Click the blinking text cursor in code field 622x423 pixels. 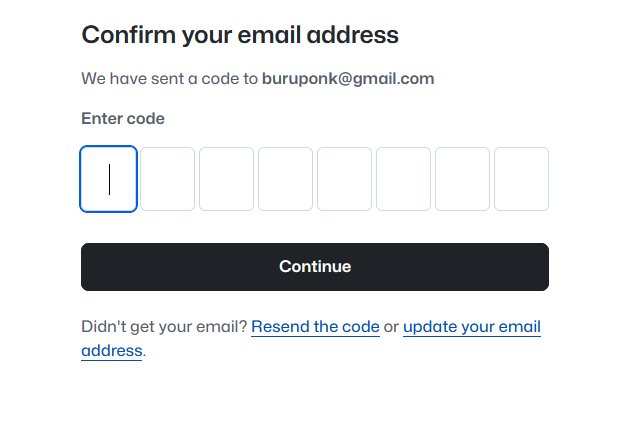[x=109, y=180]
